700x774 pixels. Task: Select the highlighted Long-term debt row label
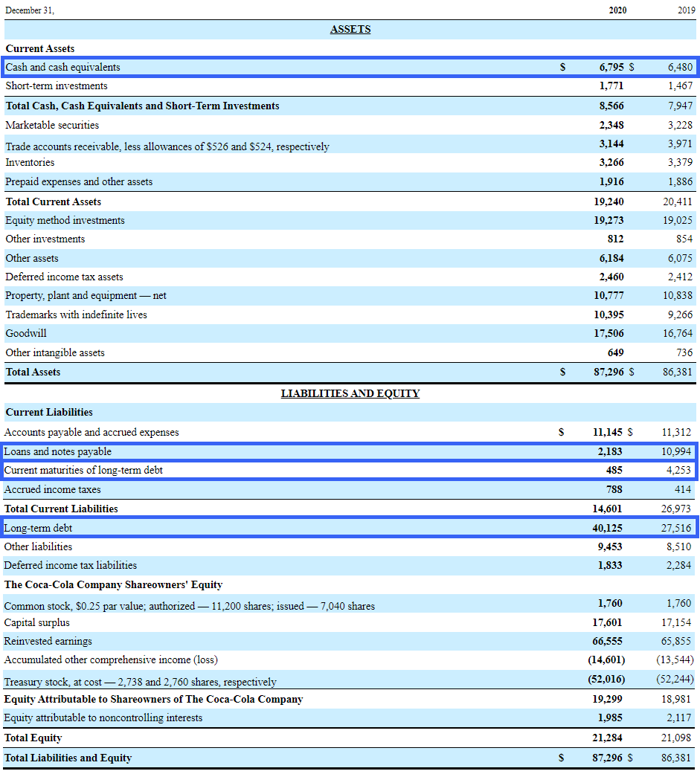click(39, 528)
